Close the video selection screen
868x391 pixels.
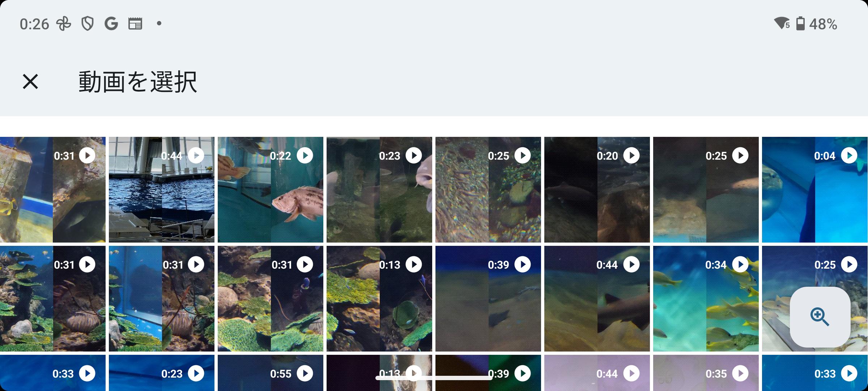[x=30, y=81]
